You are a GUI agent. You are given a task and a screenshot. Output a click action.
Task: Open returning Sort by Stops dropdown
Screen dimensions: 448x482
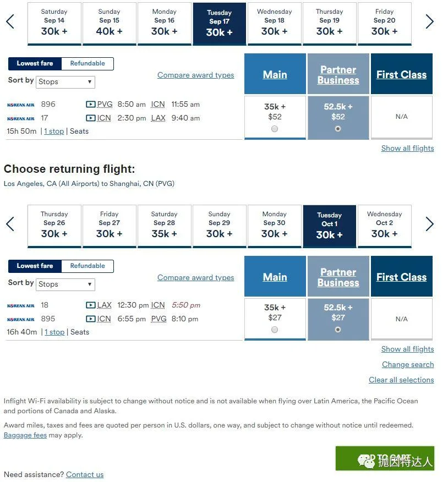(66, 284)
